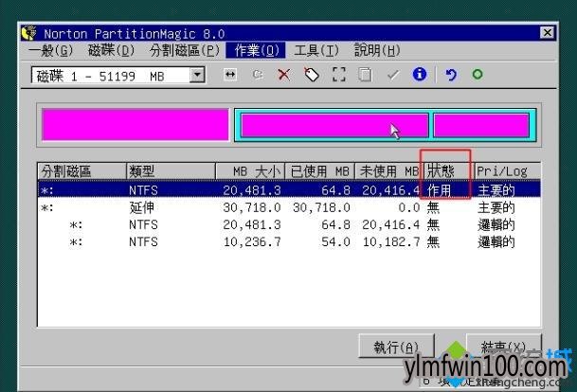Click the greyed pages toolbar icon
Image resolution: width=577 pixels, height=392 pixels.
tap(365, 75)
